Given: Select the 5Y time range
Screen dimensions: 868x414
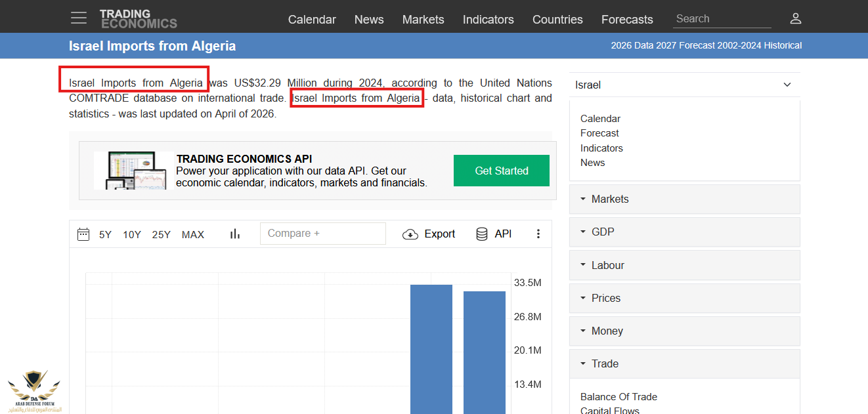Looking at the screenshot, I should [105, 234].
